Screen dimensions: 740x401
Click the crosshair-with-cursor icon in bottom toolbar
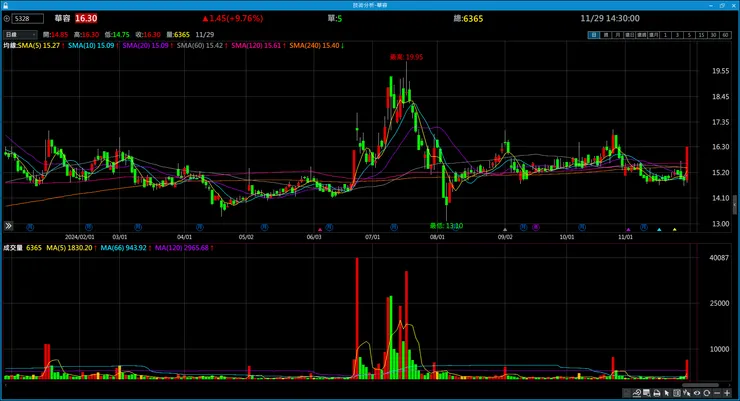(x=687, y=393)
